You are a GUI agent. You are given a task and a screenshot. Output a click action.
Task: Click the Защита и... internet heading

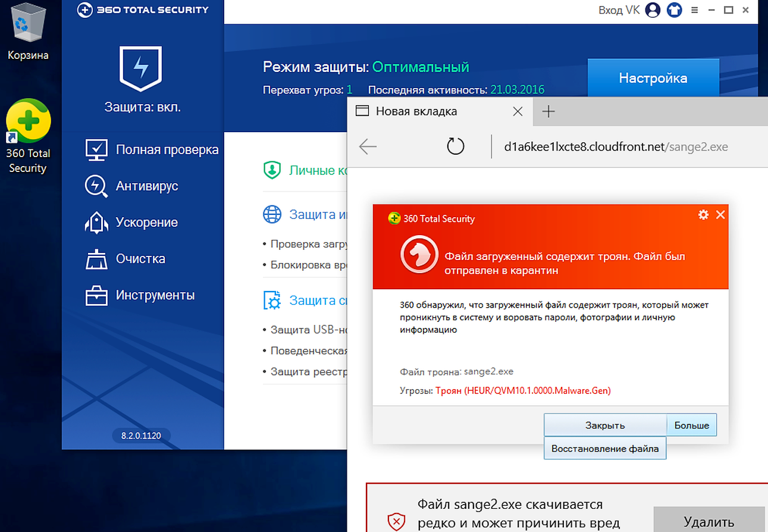click(x=318, y=214)
